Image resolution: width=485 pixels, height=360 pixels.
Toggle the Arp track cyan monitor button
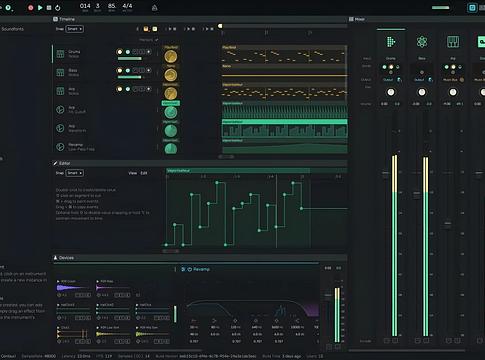point(128,89)
